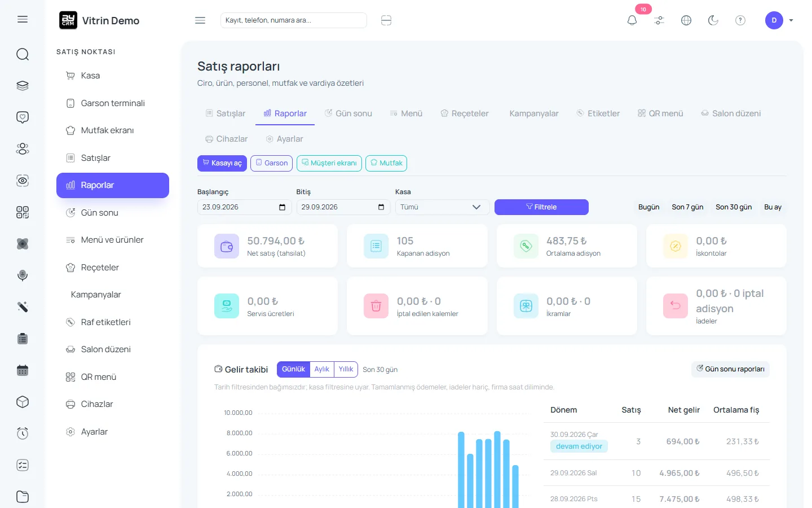
Task: Open the Reçeteler tab
Action: [465, 113]
